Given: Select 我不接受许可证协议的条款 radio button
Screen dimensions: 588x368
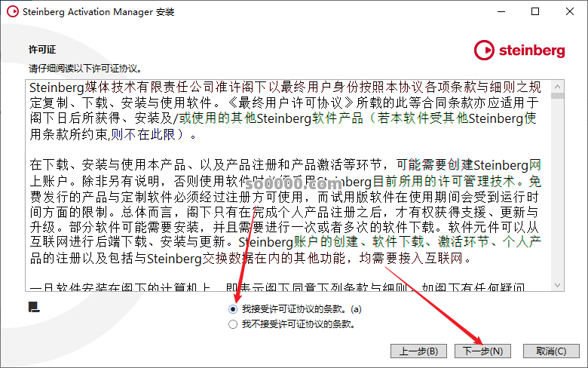Looking at the screenshot, I should coord(233,324).
